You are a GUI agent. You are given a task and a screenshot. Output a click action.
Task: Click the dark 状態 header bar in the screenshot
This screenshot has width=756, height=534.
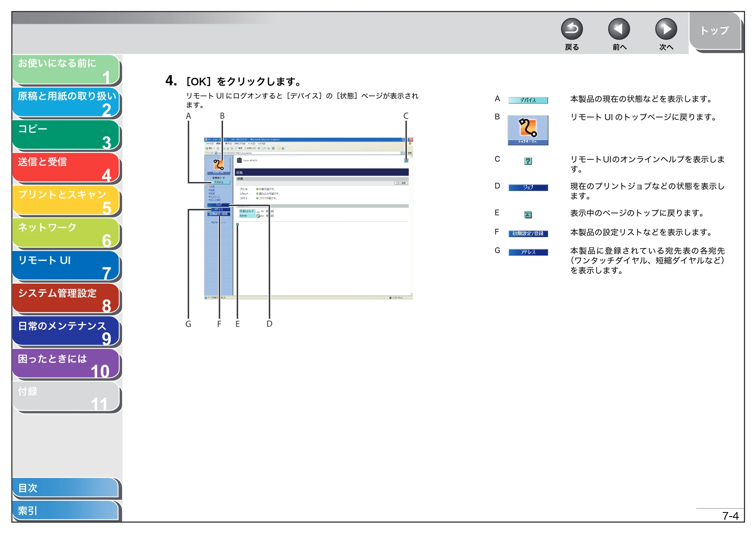322,172
